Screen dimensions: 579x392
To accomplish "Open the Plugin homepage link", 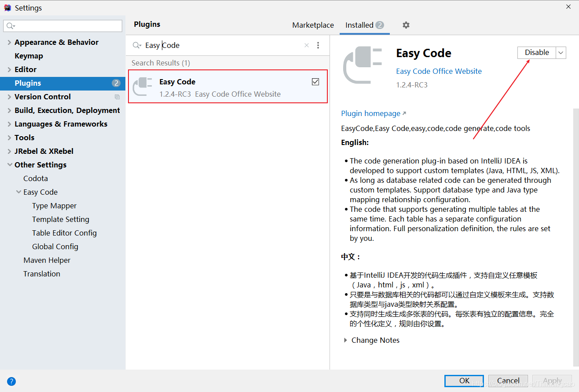I will (374, 113).
